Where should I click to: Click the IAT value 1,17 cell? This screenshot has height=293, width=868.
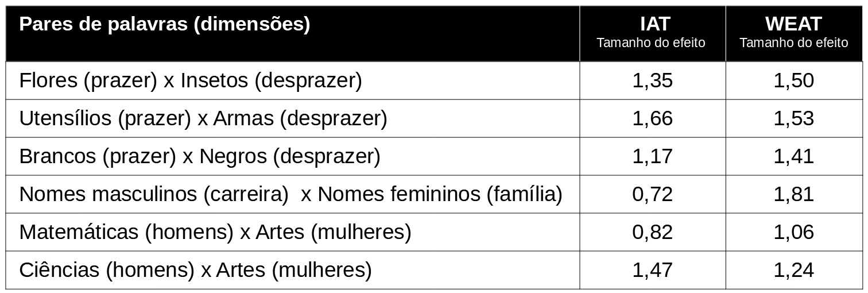pos(652,156)
